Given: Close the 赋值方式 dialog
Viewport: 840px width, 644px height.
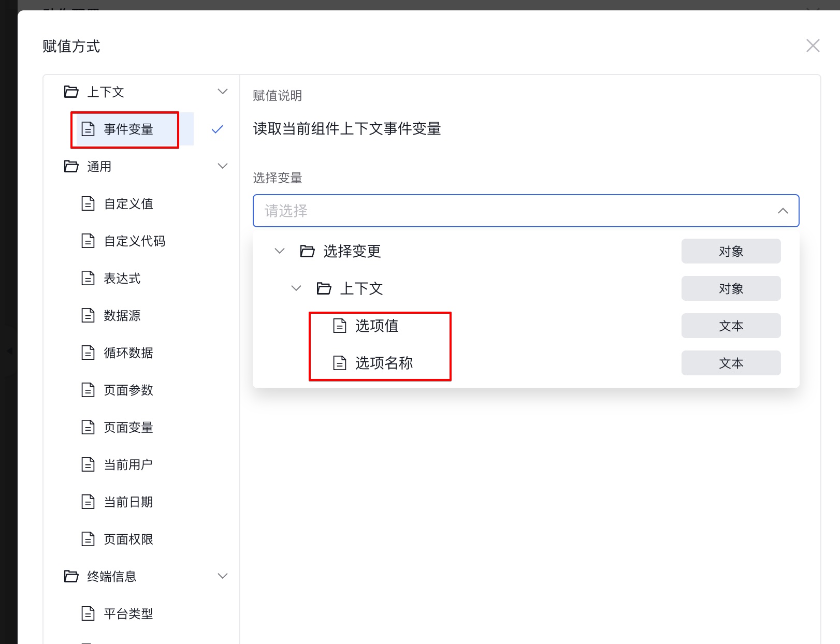Looking at the screenshot, I should (x=813, y=46).
